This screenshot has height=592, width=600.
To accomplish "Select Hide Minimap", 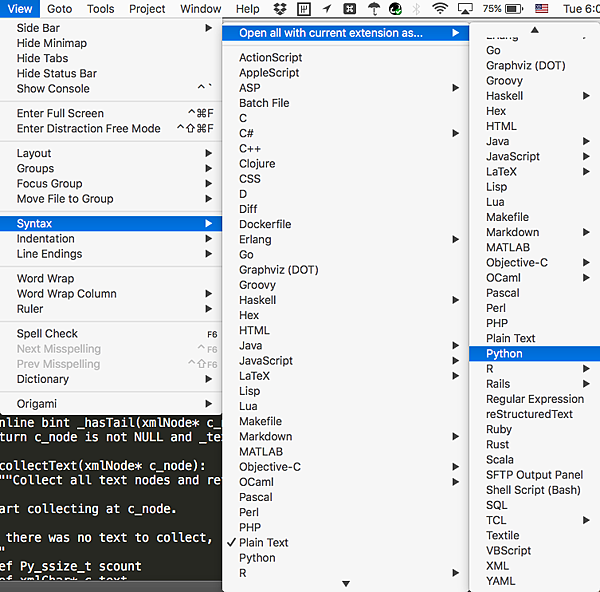I will coord(51,44).
